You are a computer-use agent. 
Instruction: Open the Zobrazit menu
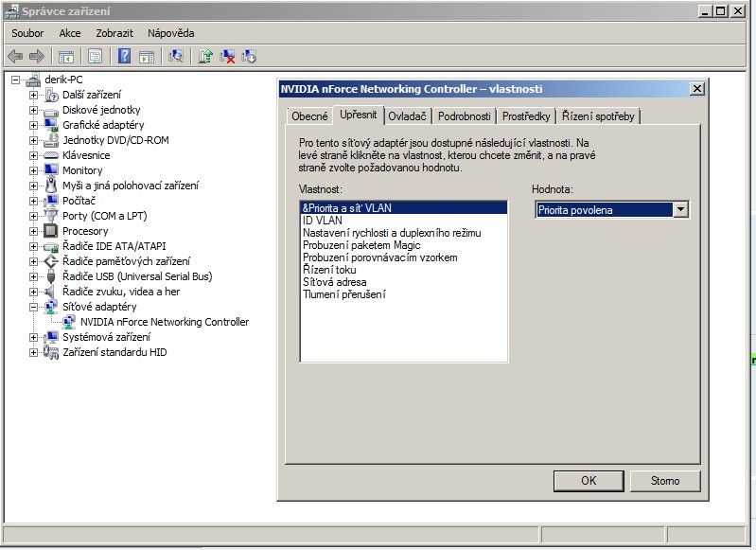pos(114,33)
